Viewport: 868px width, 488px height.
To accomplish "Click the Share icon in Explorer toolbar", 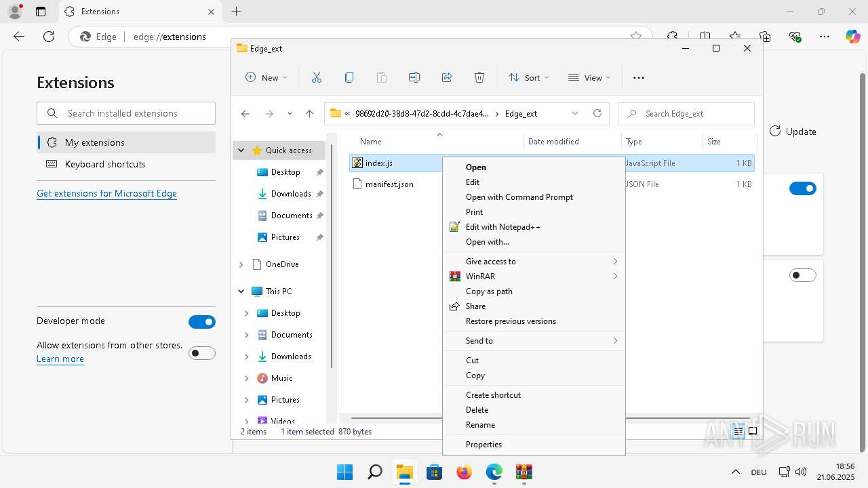I will click(x=447, y=77).
